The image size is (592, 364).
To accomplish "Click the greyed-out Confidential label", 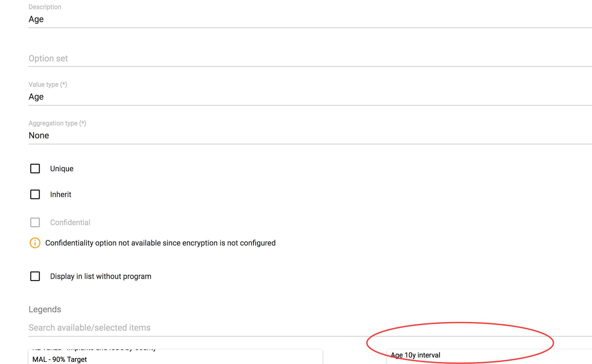I will (x=70, y=223).
